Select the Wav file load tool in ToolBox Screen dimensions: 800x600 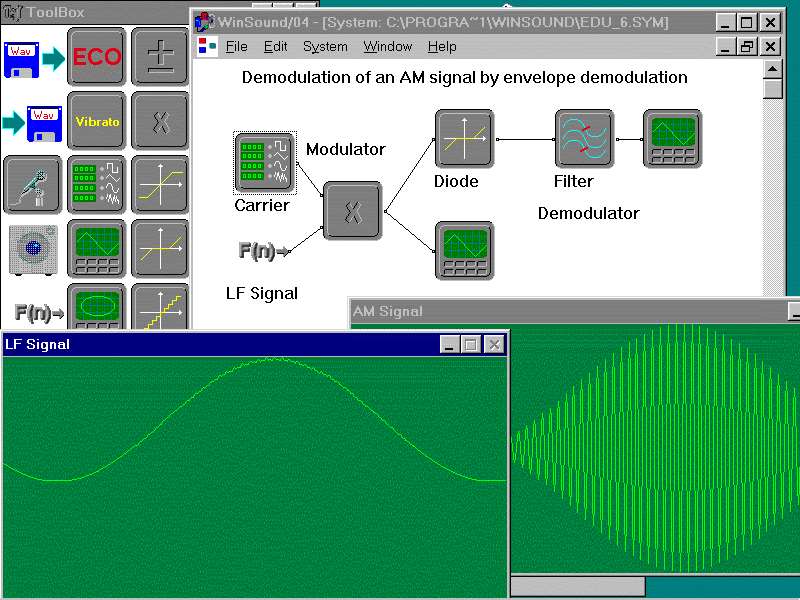pyautogui.click(x=34, y=59)
